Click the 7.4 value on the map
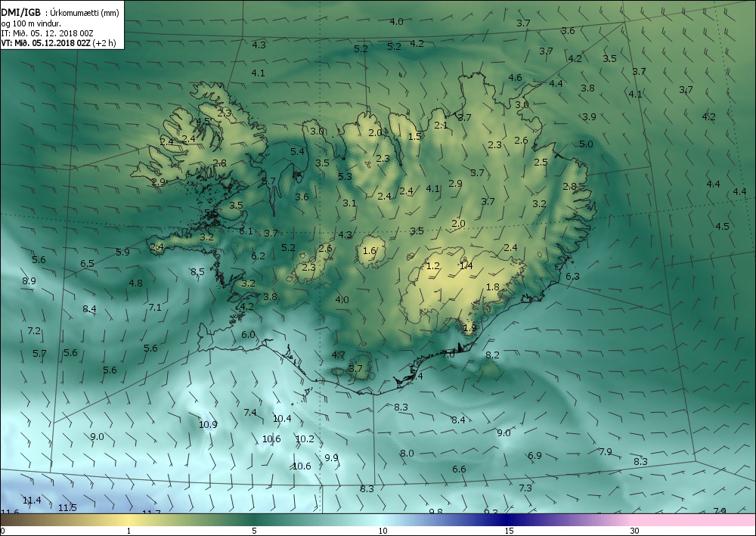This screenshot has width=756, height=536. tap(250, 412)
